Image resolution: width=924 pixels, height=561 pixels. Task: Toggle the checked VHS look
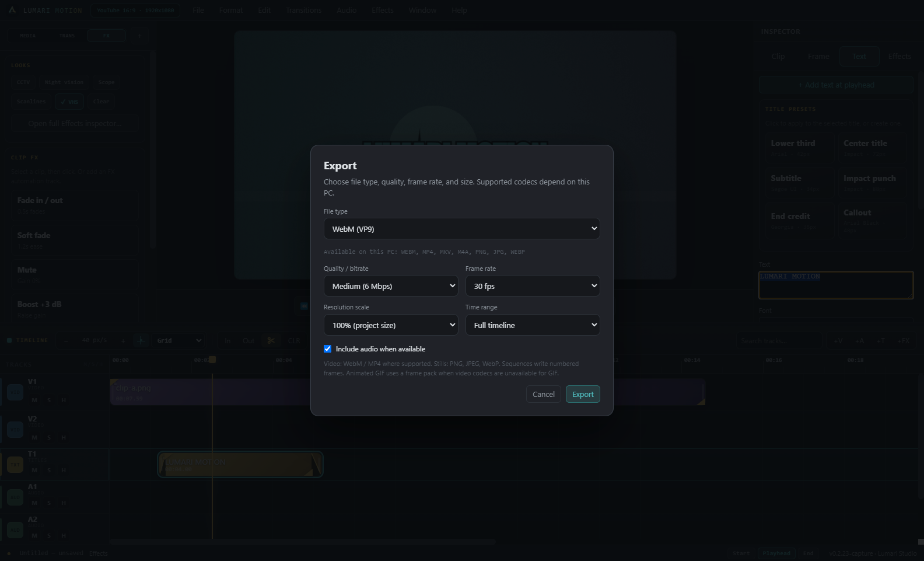coord(69,102)
